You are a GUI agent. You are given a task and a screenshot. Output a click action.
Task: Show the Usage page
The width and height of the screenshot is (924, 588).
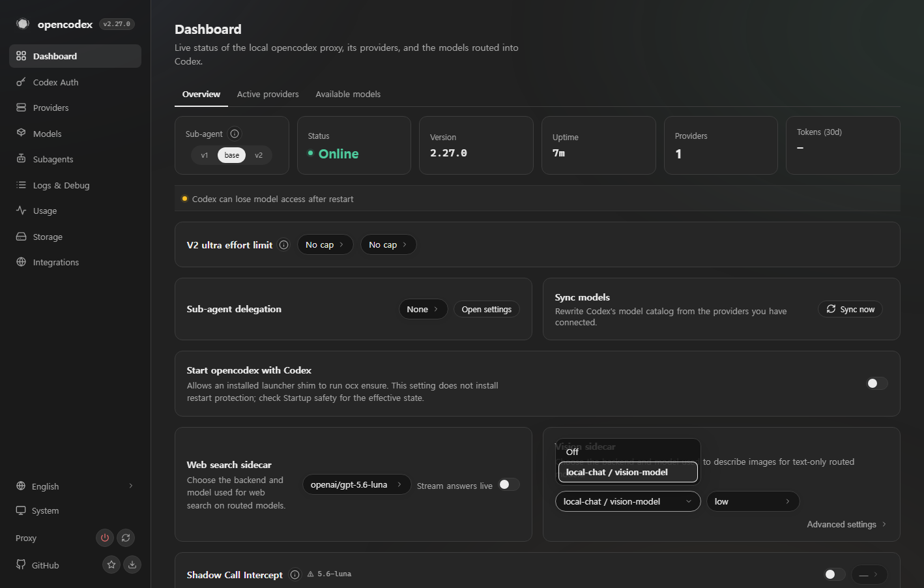[x=75, y=211]
